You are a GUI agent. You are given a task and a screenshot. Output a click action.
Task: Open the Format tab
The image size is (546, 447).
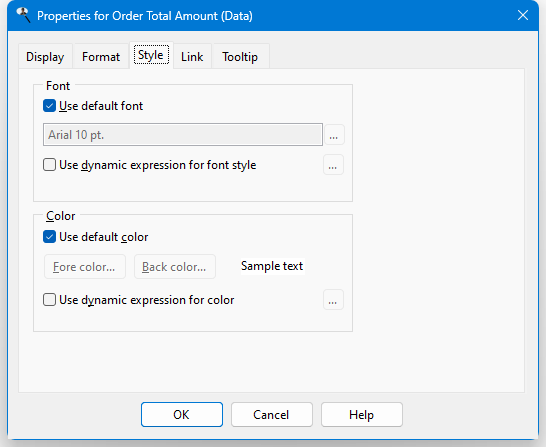[x=101, y=56]
